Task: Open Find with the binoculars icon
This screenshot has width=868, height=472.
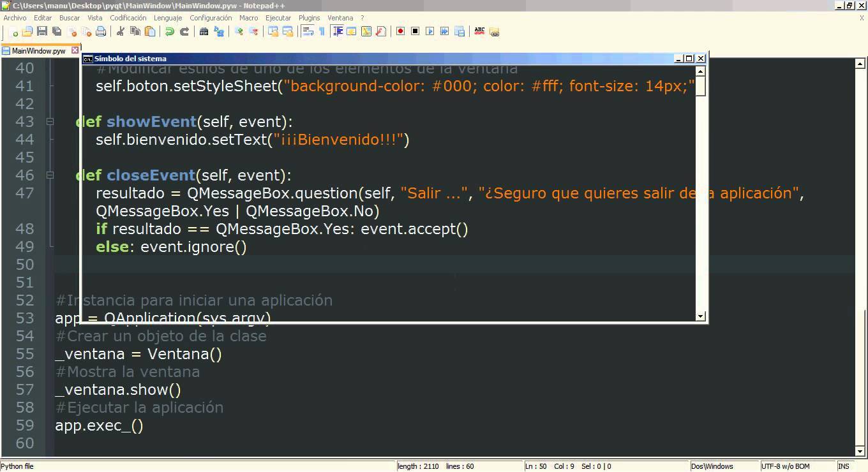Action: tap(204, 31)
